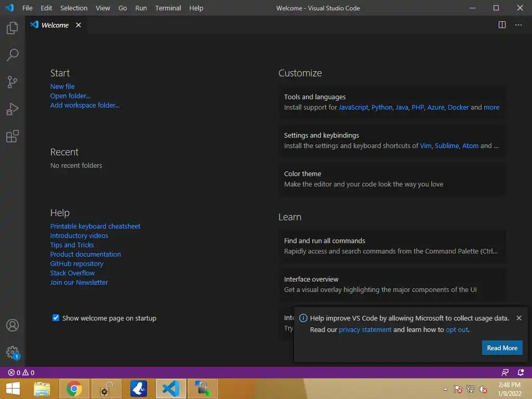
Task: Click Join our Newsletter link
Action: tap(79, 282)
